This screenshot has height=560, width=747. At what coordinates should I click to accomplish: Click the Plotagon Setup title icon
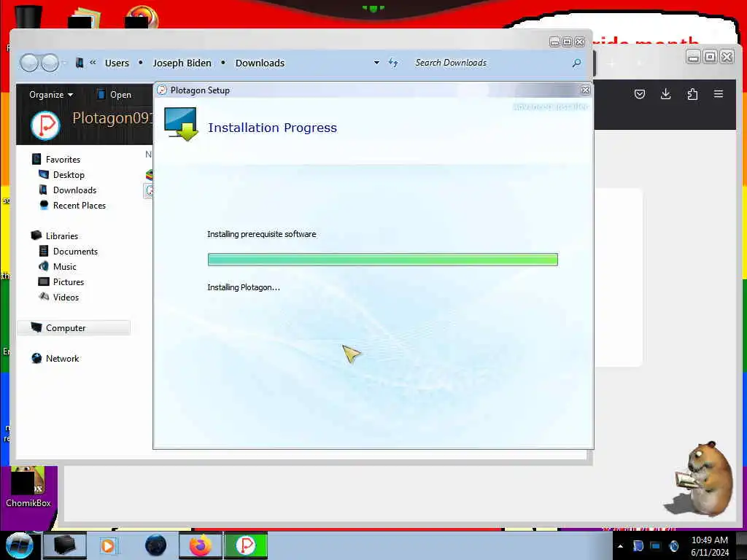[162, 90]
